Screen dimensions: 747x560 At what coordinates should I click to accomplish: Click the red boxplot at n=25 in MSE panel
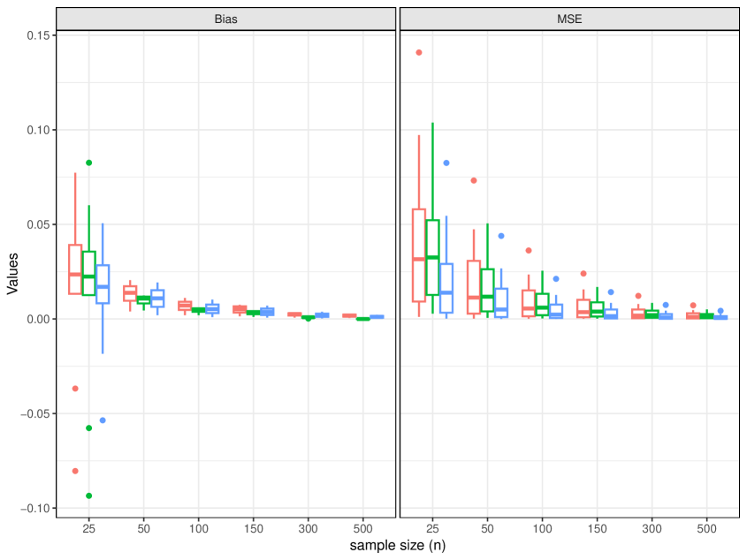click(419, 255)
